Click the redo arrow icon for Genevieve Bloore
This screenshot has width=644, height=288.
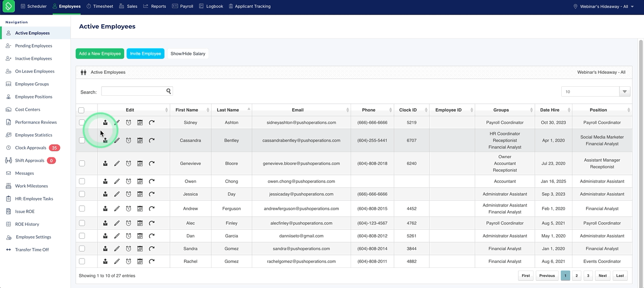pos(152,164)
